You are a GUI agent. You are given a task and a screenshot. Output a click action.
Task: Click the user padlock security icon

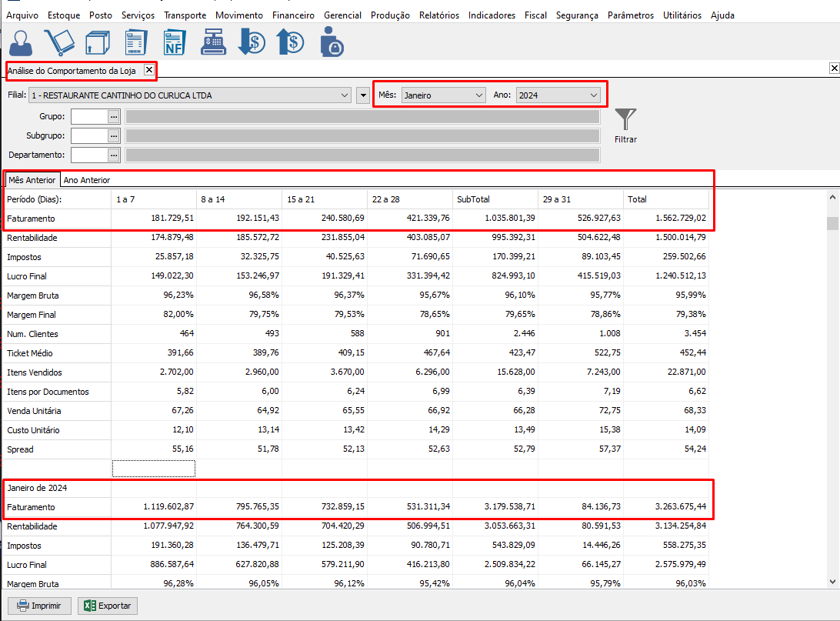click(x=332, y=42)
